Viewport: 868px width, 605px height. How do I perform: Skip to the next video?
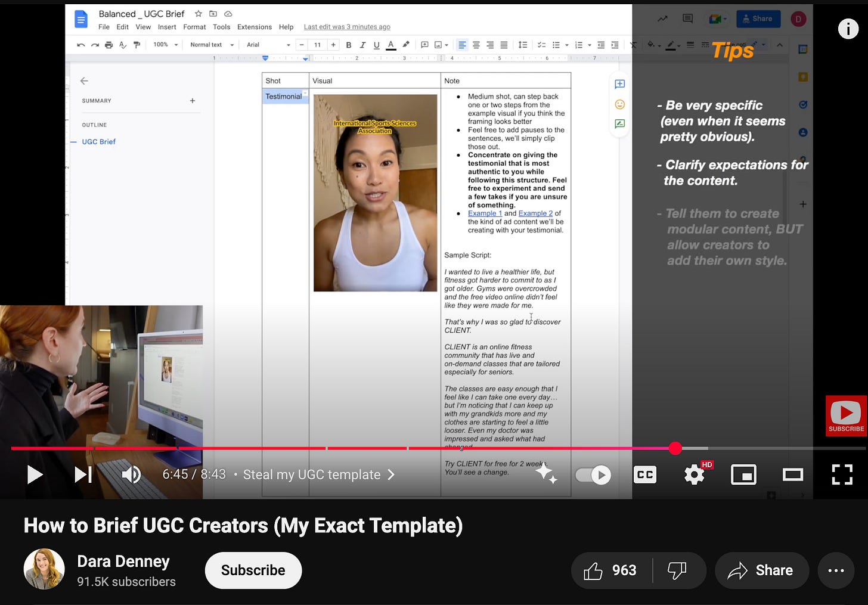[83, 474]
